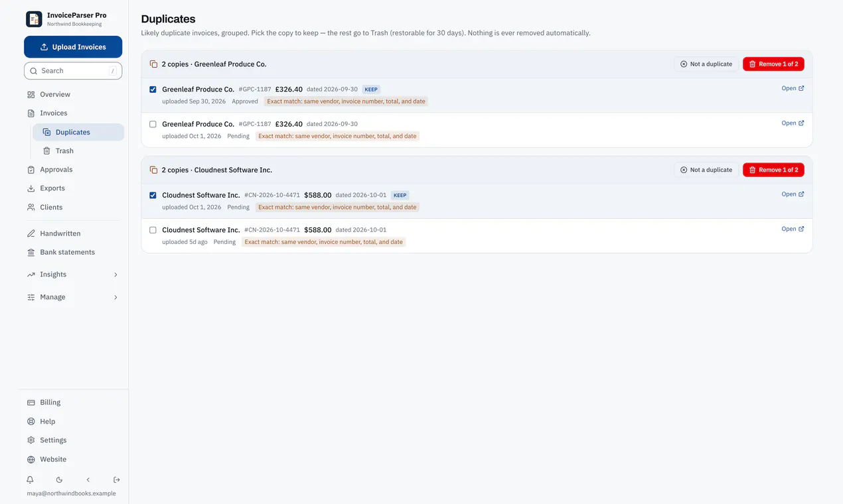
Task: Focus the Search input field
Action: pyautogui.click(x=73, y=71)
